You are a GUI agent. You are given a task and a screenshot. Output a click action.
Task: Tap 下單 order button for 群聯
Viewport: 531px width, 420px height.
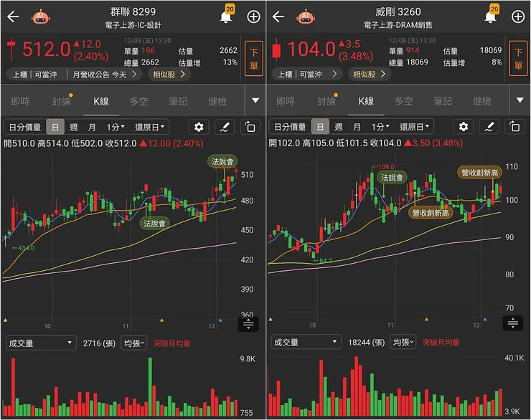click(x=253, y=58)
